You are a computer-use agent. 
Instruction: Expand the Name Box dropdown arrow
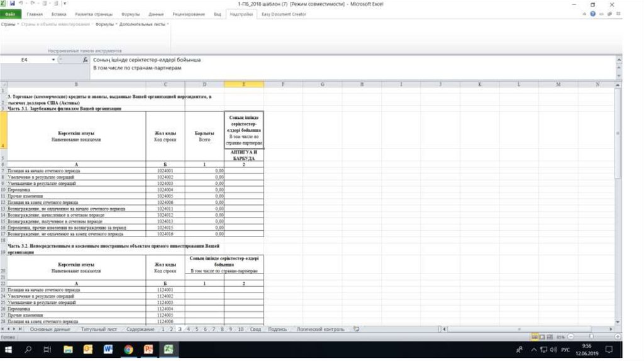coord(53,60)
